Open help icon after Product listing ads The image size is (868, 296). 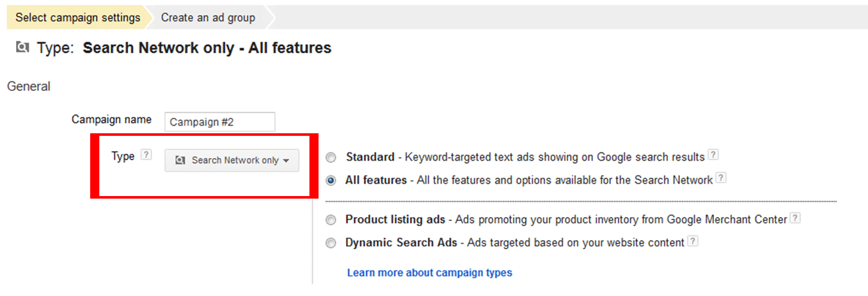pyautogui.click(x=795, y=218)
